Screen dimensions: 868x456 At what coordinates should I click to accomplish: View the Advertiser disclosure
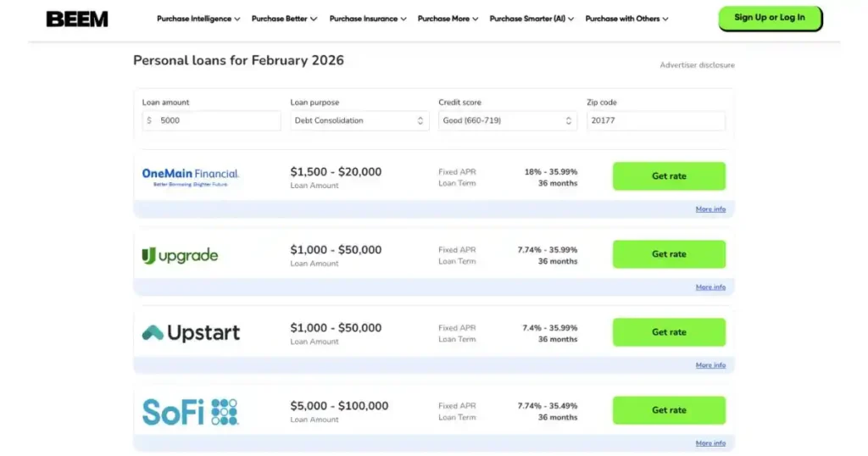pyautogui.click(x=697, y=65)
